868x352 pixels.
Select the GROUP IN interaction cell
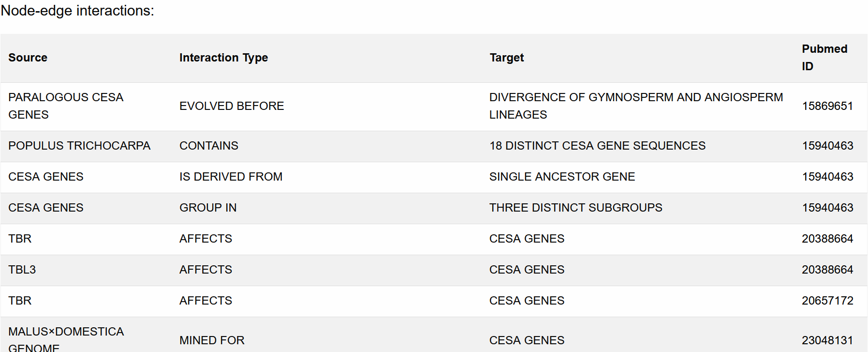tap(208, 208)
